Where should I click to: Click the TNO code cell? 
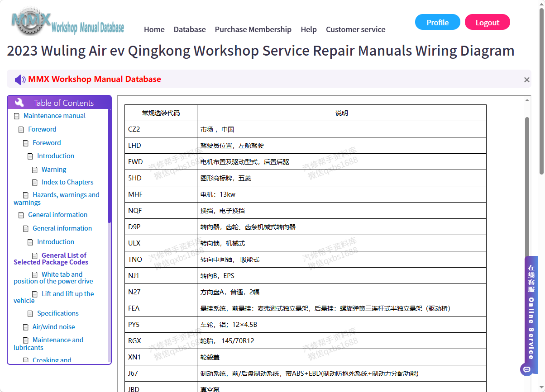click(x=161, y=260)
